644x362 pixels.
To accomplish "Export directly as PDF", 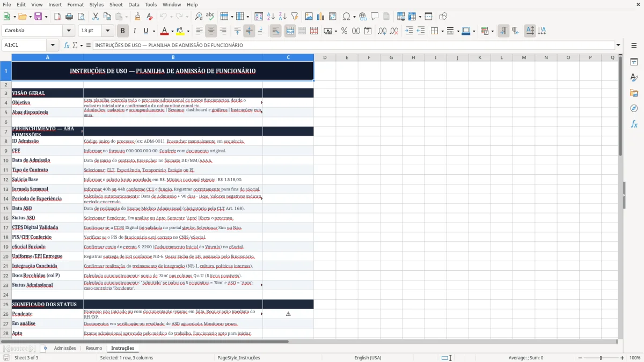I will (57, 17).
